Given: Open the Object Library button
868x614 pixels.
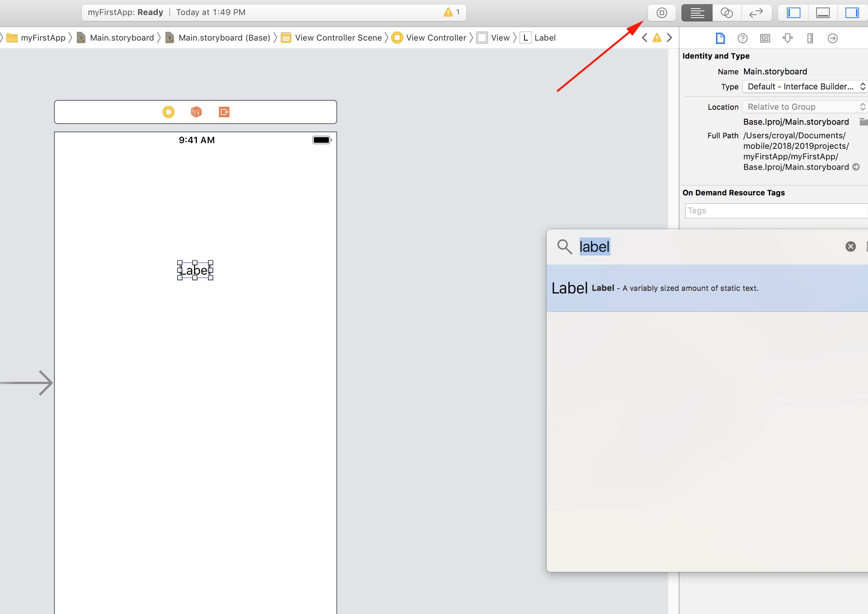Looking at the screenshot, I should 661,13.
